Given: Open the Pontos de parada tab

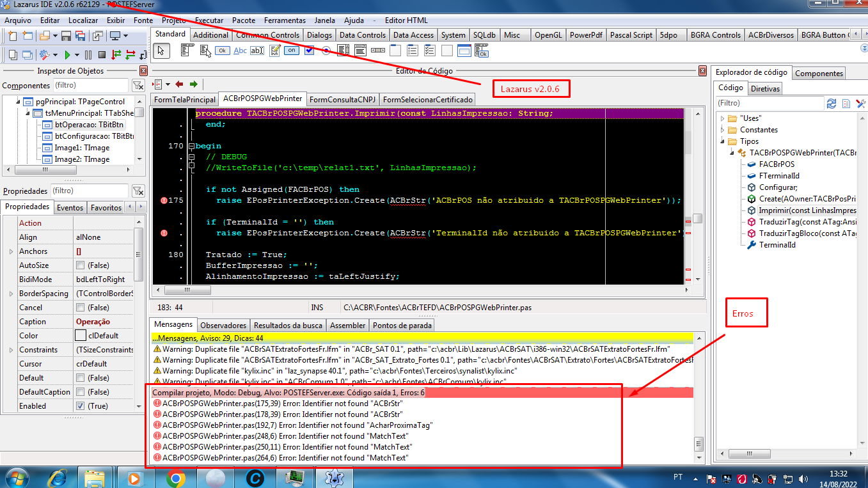Looking at the screenshot, I should click(x=402, y=325).
